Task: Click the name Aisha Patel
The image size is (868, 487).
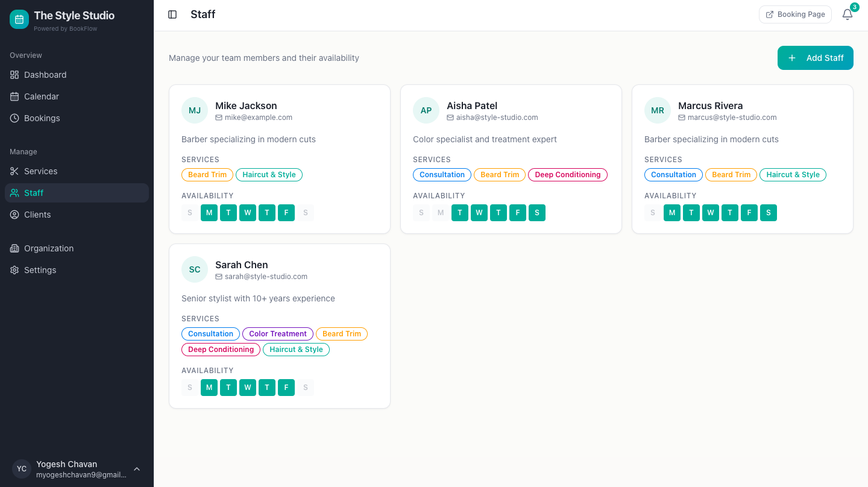Action: (x=472, y=105)
